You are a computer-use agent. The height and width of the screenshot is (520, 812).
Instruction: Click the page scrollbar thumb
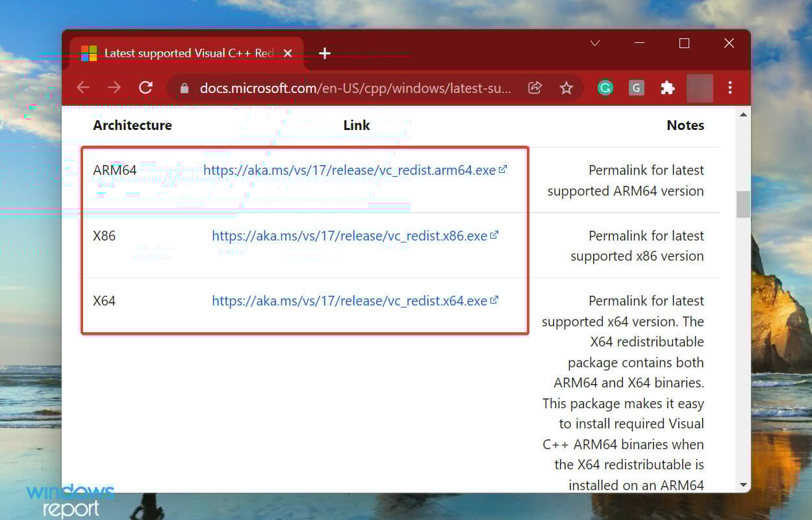[743, 204]
